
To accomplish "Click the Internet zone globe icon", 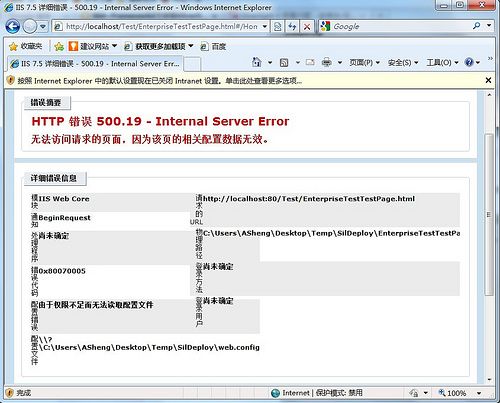I will [x=275, y=393].
